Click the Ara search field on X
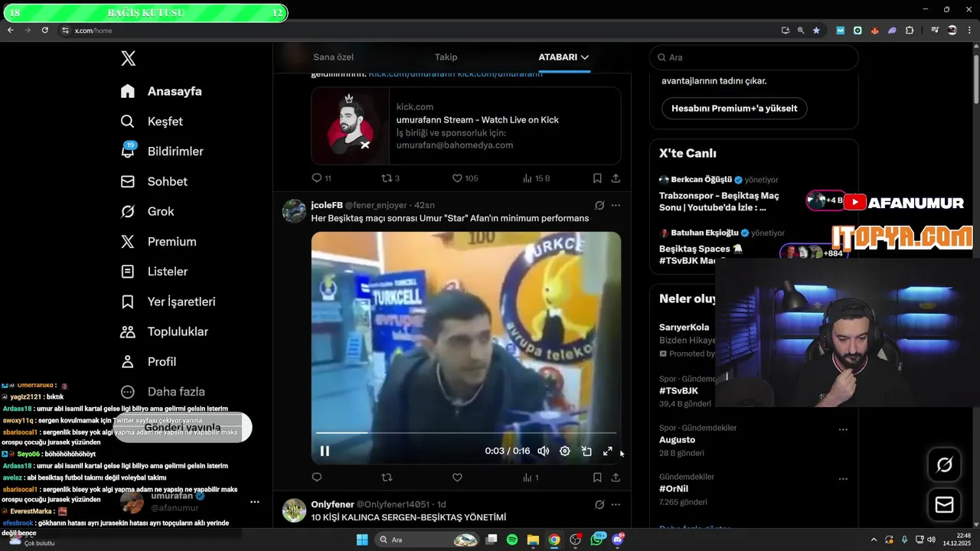The width and height of the screenshot is (980, 551). click(x=754, y=57)
